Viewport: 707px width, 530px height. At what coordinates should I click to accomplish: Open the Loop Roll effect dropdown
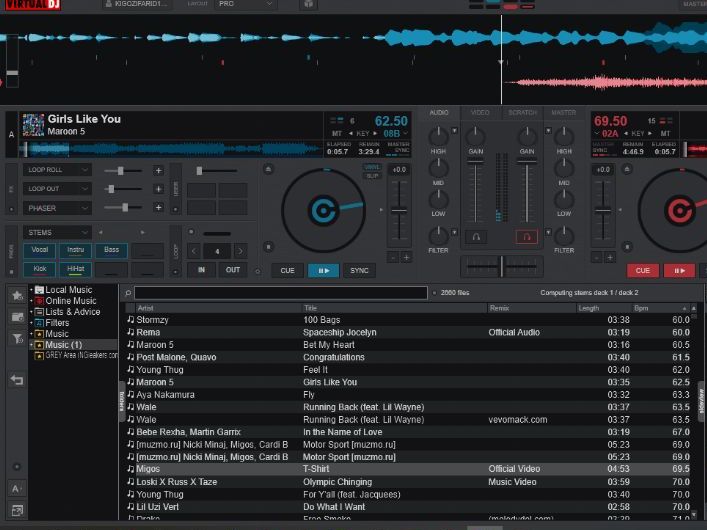point(57,170)
